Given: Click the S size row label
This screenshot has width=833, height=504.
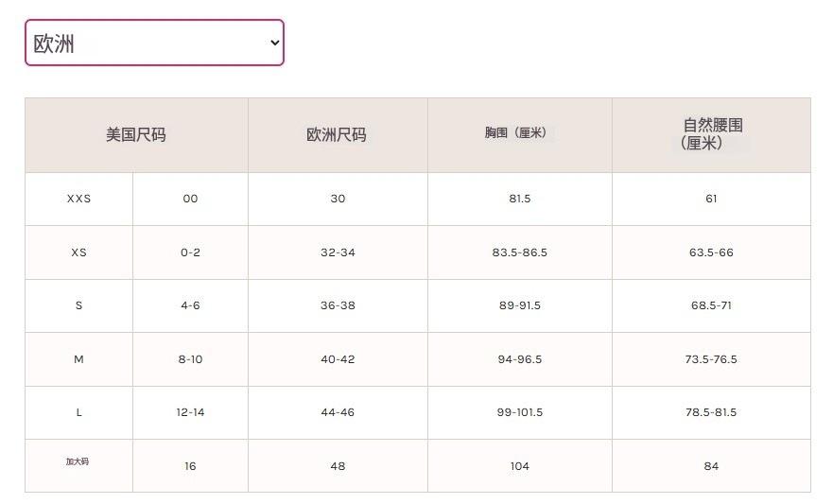Looking at the screenshot, I should (x=78, y=305).
